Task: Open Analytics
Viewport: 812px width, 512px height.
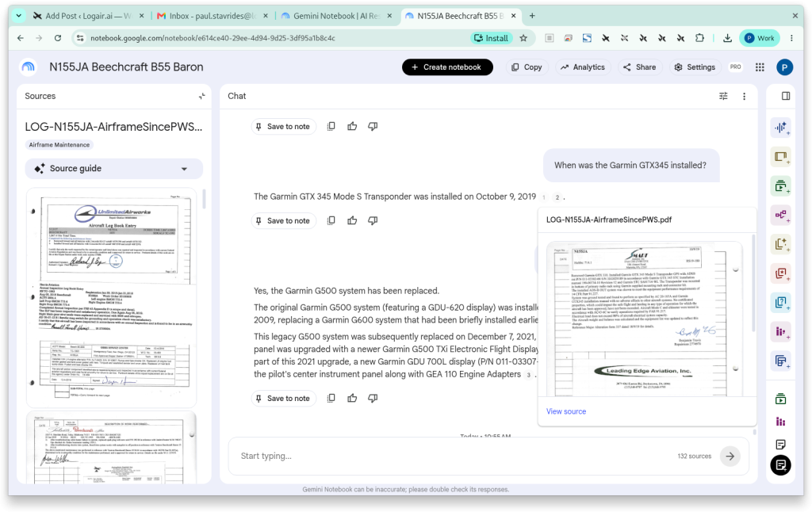Action: click(583, 67)
